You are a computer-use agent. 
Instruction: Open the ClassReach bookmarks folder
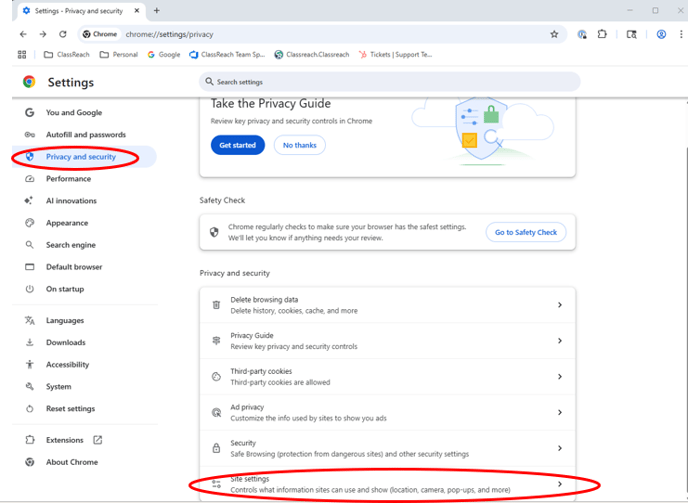coord(67,54)
